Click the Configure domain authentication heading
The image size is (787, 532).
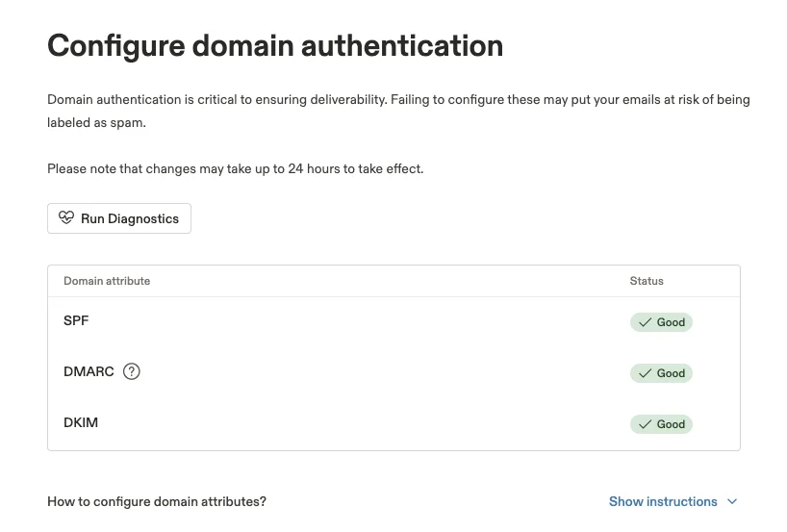[275, 46]
